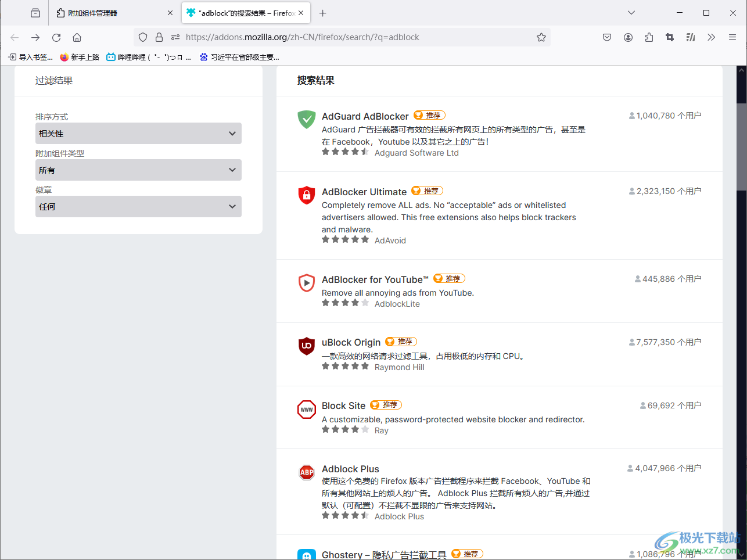Image resolution: width=747 pixels, height=560 pixels.
Task: Expand the 排序方式 sort dropdown
Action: 138,134
